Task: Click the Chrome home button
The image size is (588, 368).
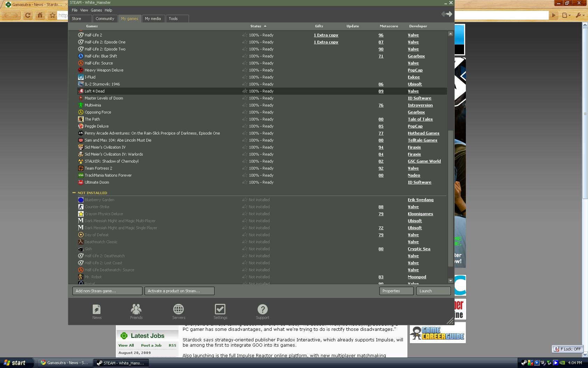Action: tap(40, 15)
